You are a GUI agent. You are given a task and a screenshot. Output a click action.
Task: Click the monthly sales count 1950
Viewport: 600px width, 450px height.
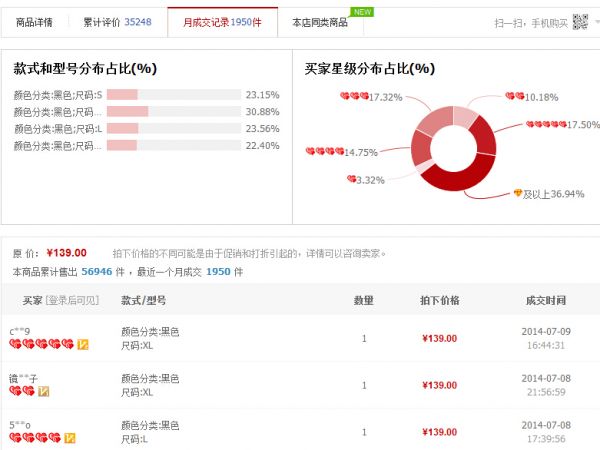tap(218, 272)
